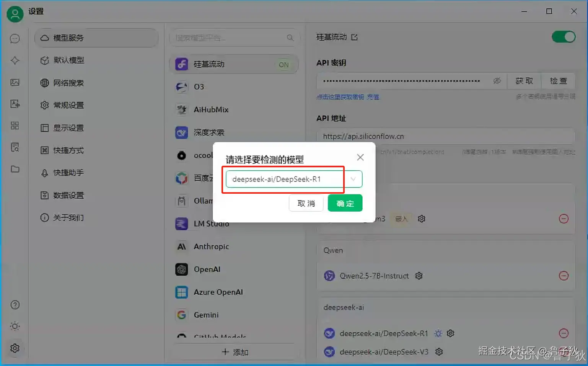Open the 网络搜索 settings page
Viewport: 588px width, 366px height.
[68, 83]
